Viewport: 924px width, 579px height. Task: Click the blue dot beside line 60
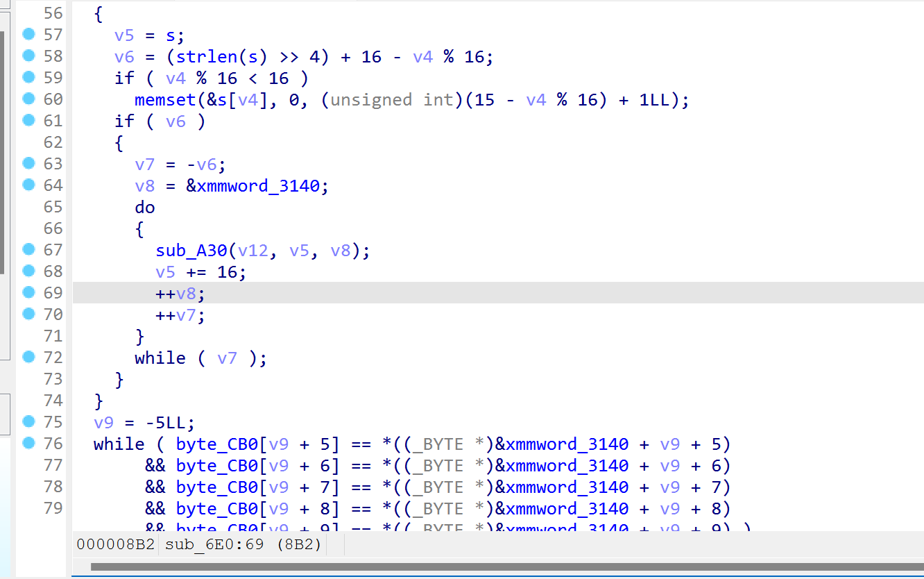(x=28, y=99)
